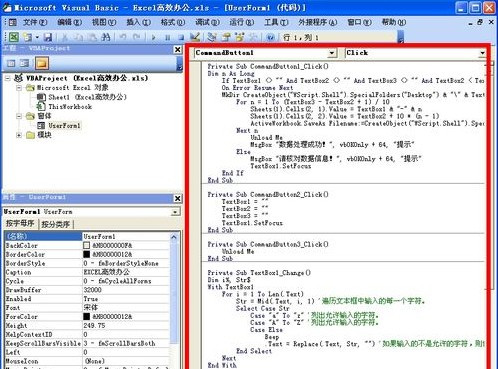Image resolution: width=498 pixels, height=369 pixels.
Task: Click the properties list scrollbar up arrow
Action: click(174, 237)
